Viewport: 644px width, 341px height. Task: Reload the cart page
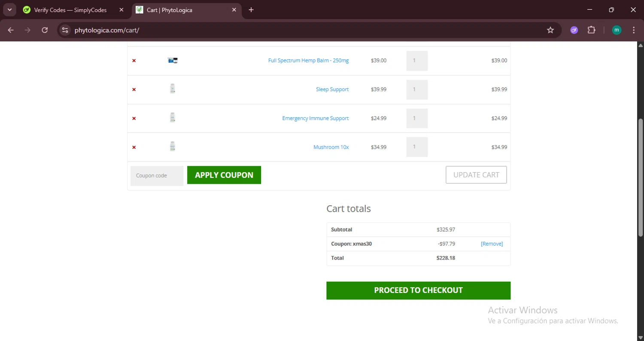click(x=45, y=30)
